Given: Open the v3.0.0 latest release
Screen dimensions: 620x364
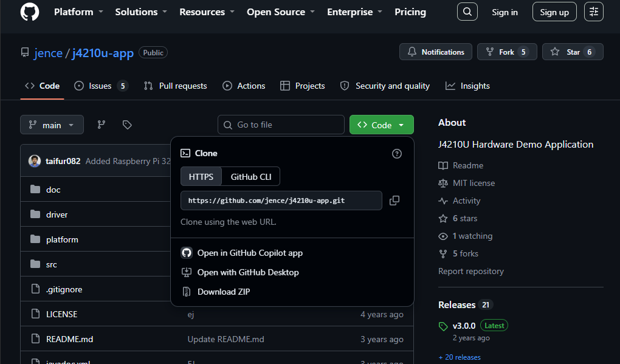Looking at the screenshot, I should point(464,326).
